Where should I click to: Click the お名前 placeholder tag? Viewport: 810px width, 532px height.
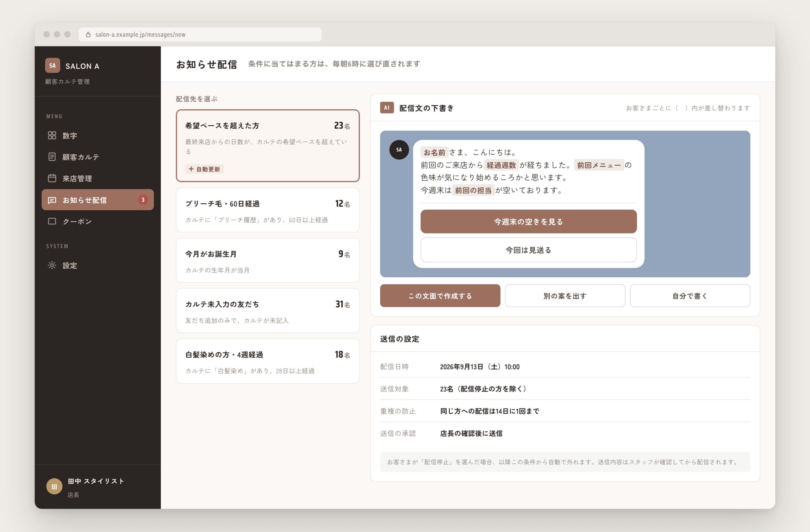coord(434,152)
